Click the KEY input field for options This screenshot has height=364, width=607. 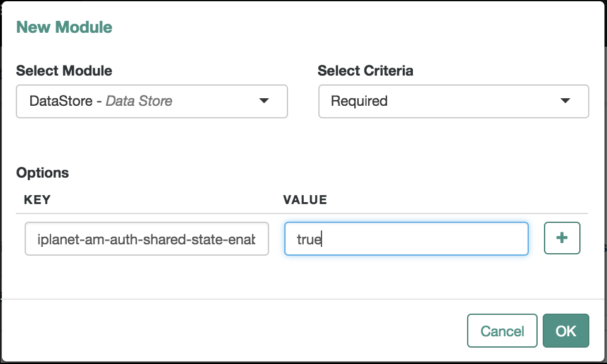pyautogui.click(x=147, y=239)
